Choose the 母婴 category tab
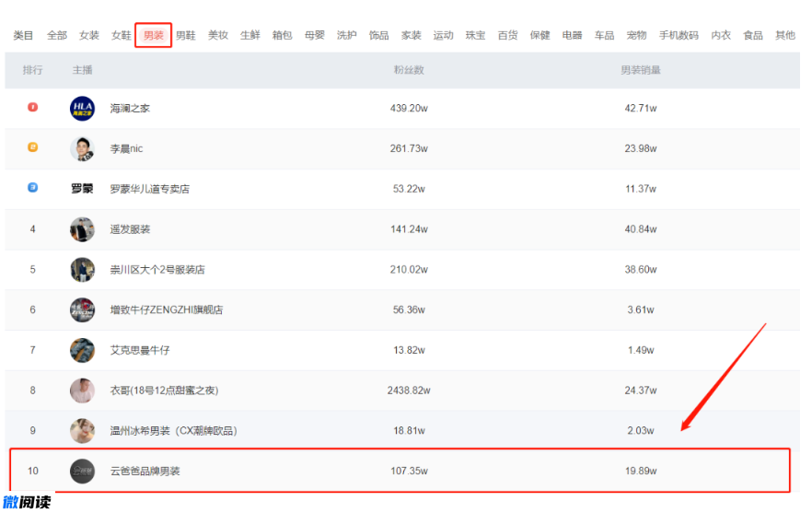 click(x=314, y=35)
